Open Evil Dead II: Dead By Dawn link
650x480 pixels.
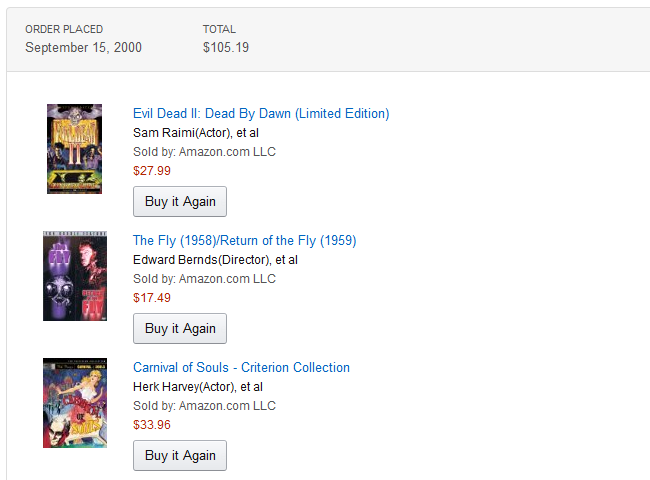[x=261, y=113]
